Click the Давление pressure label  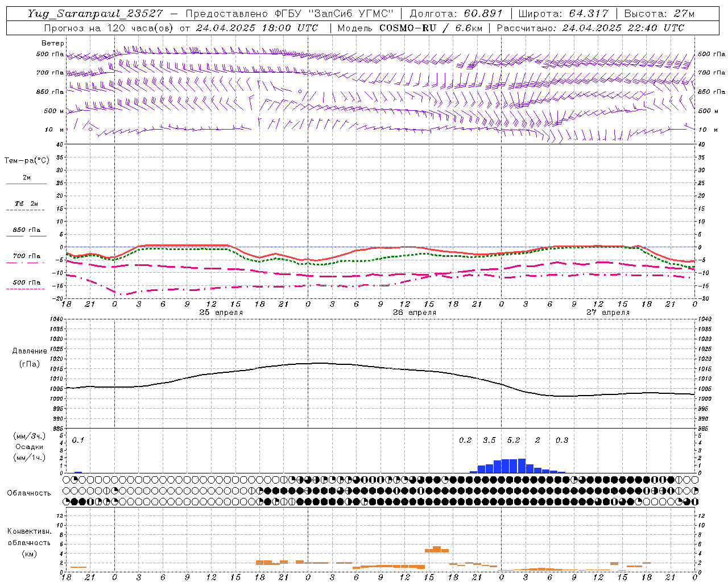click(x=30, y=351)
